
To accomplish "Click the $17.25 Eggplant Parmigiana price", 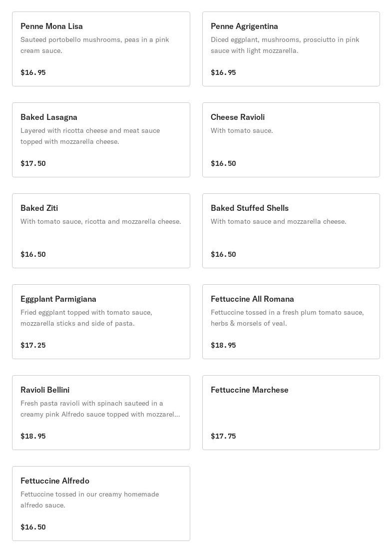I will 33,345.
